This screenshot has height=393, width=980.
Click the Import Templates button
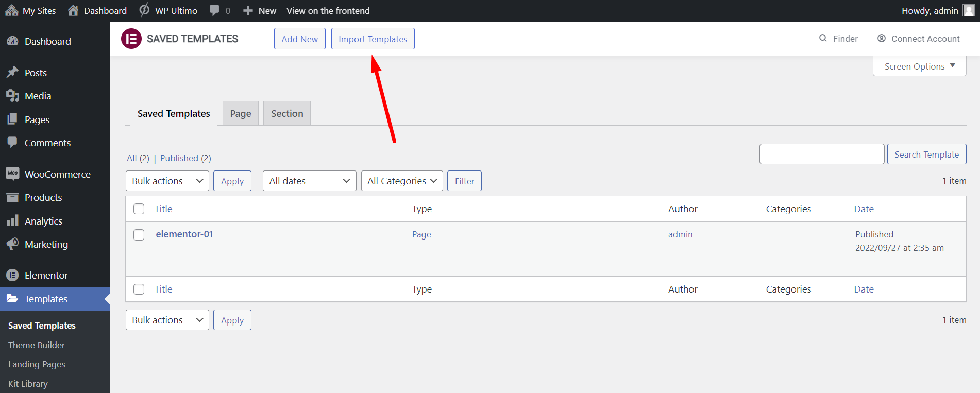pyautogui.click(x=373, y=39)
